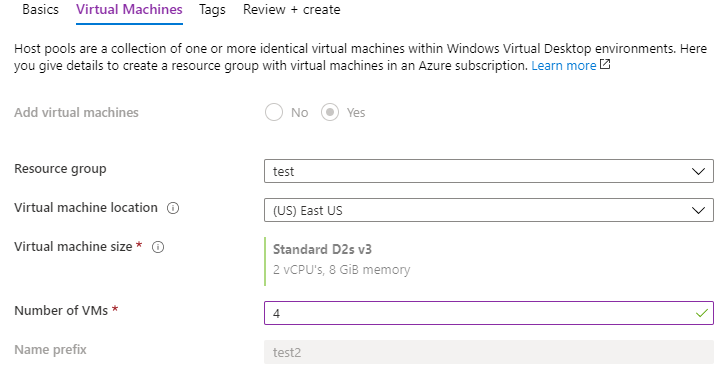Focus the Number of VMs field
The width and height of the screenshot is (725, 376).
pos(489,313)
